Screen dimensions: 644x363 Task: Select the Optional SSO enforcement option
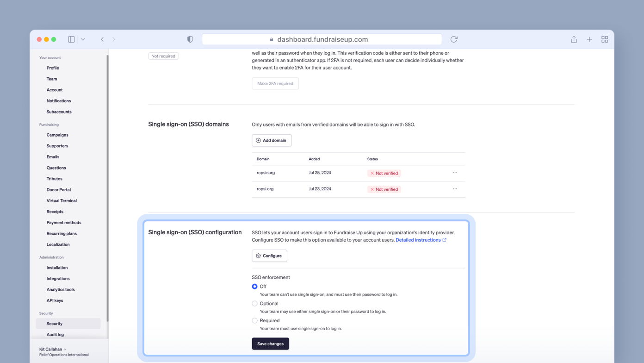point(254,303)
